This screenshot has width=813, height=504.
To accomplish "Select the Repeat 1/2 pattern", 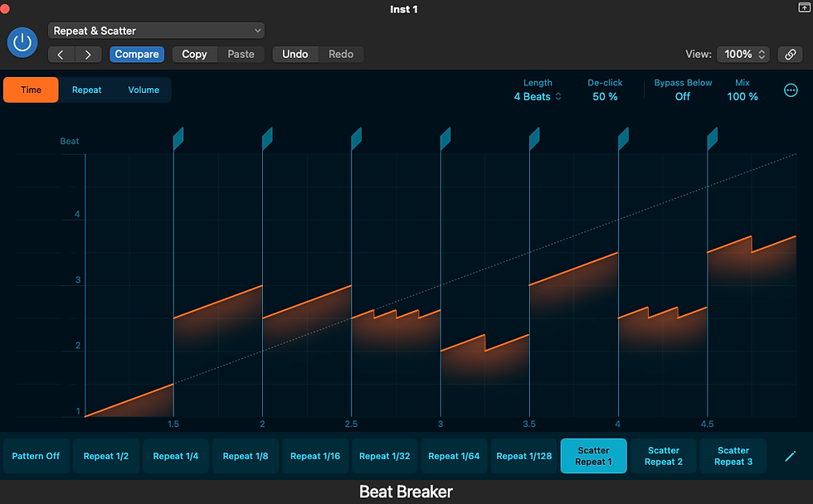I will [x=106, y=456].
